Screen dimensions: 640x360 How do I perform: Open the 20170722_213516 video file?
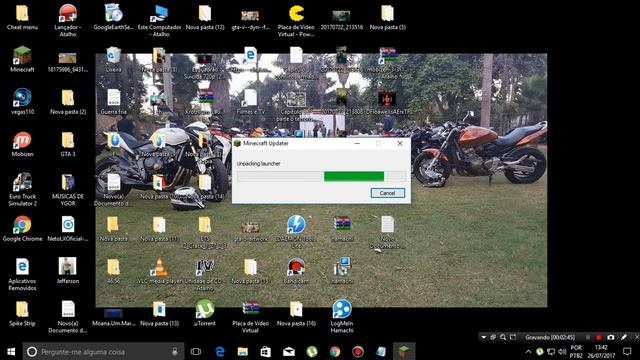coord(342,20)
